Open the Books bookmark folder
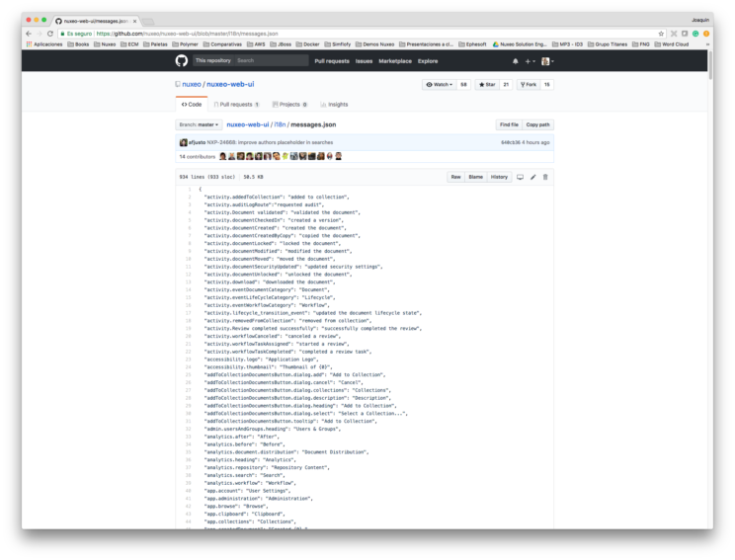The height and width of the screenshot is (560, 735). [78, 44]
